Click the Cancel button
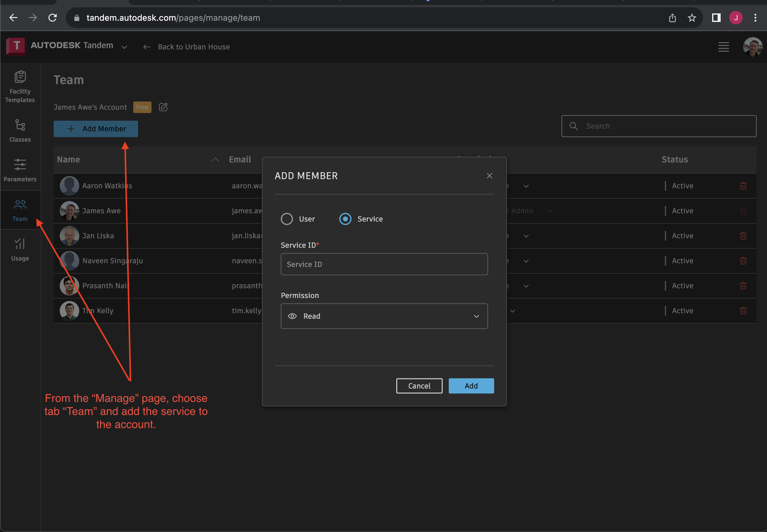The image size is (767, 532). (419, 386)
